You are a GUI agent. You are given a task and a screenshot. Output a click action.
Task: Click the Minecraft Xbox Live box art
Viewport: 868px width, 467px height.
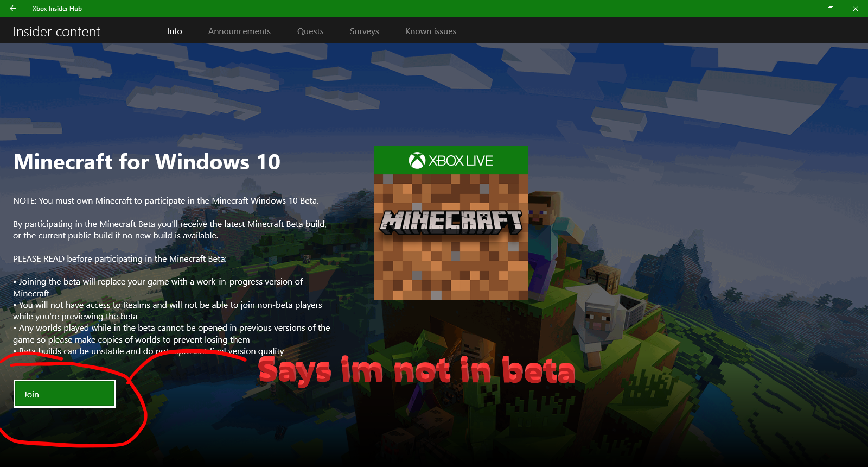coord(451,223)
